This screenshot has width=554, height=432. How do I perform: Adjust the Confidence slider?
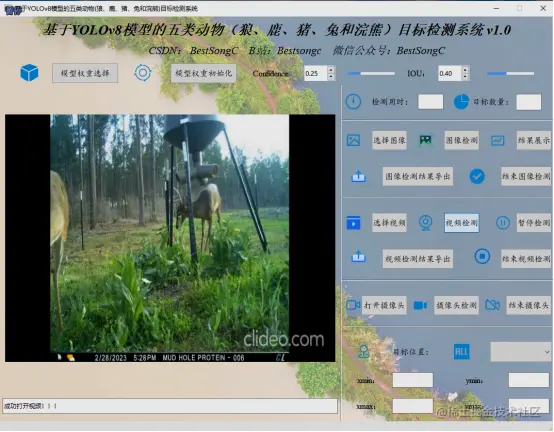click(x=371, y=73)
